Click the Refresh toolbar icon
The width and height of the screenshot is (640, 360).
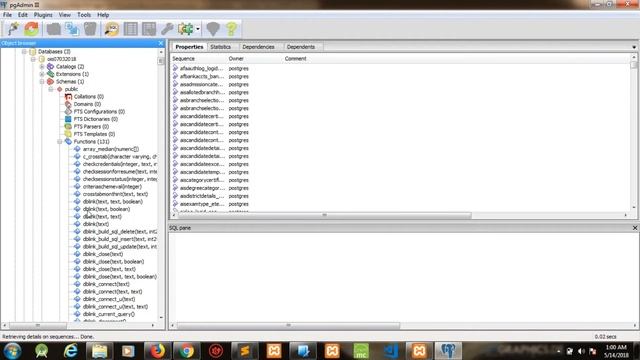(x=32, y=29)
